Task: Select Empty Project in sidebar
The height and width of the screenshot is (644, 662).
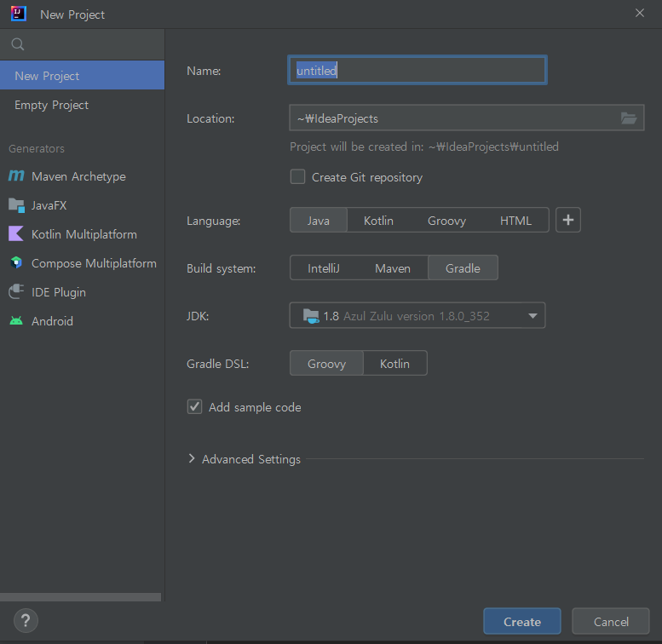Action: [83, 104]
